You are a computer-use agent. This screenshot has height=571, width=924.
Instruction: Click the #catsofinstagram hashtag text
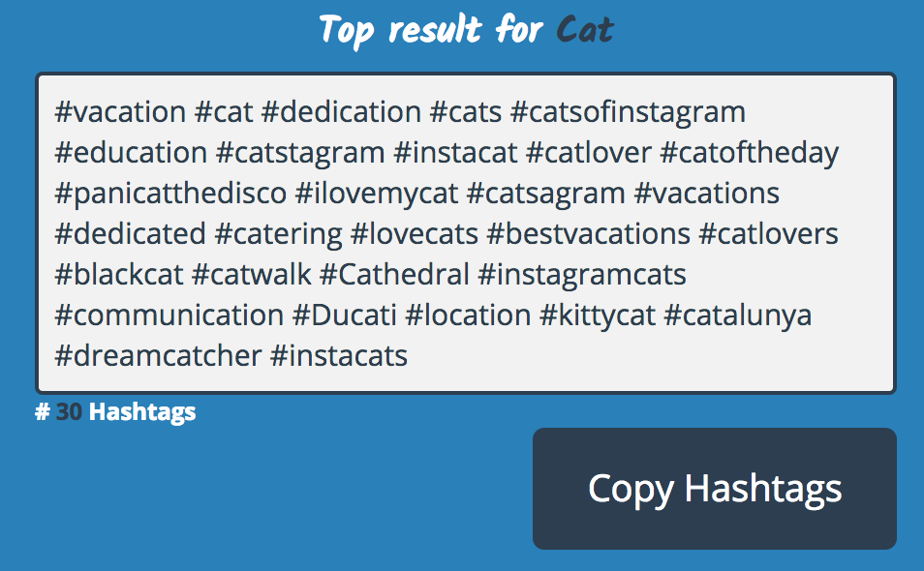[x=628, y=112]
